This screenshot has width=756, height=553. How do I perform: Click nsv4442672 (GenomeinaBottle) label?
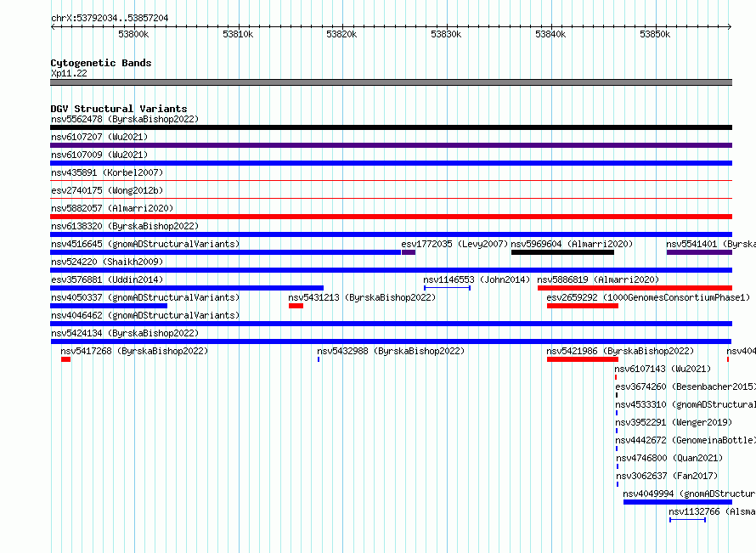point(685,440)
